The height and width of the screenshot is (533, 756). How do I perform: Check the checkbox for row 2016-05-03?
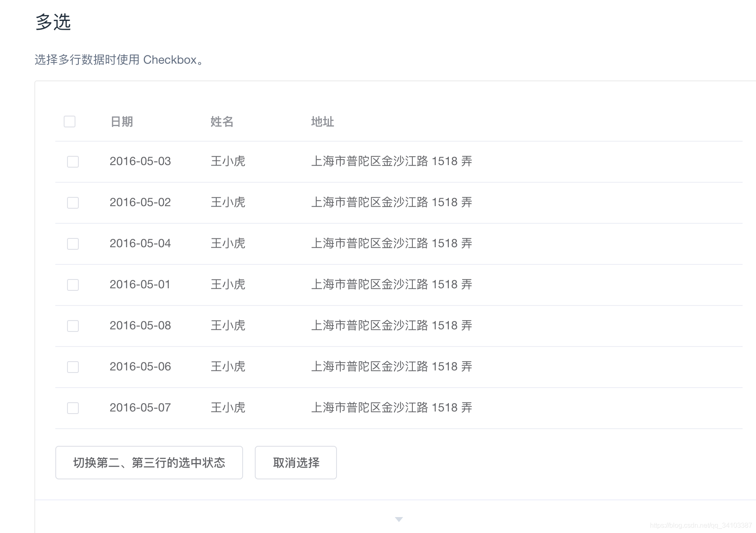(72, 162)
